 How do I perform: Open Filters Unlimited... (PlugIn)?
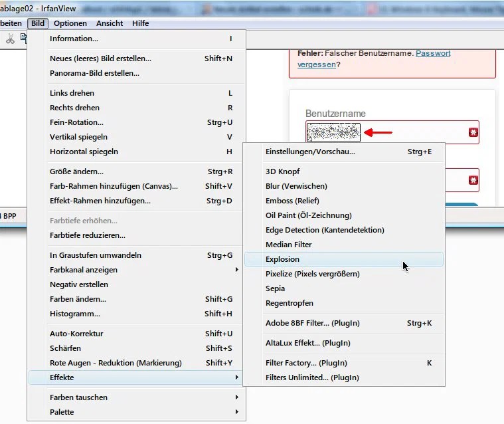tap(344, 377)
